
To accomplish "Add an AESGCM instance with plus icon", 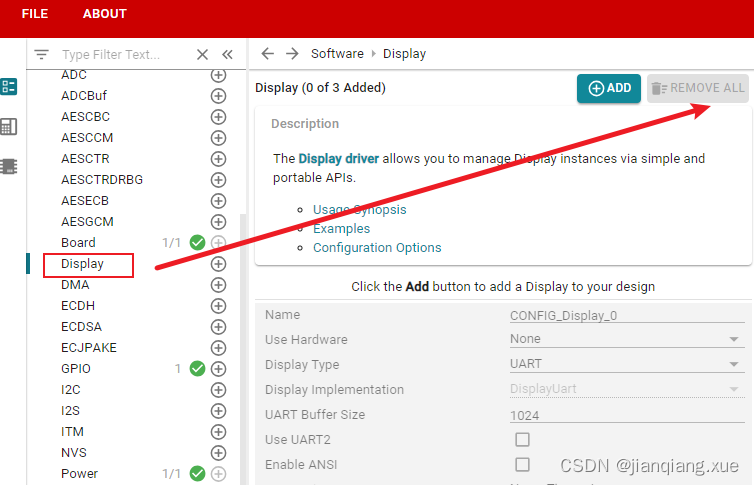I will click(218, 222).
